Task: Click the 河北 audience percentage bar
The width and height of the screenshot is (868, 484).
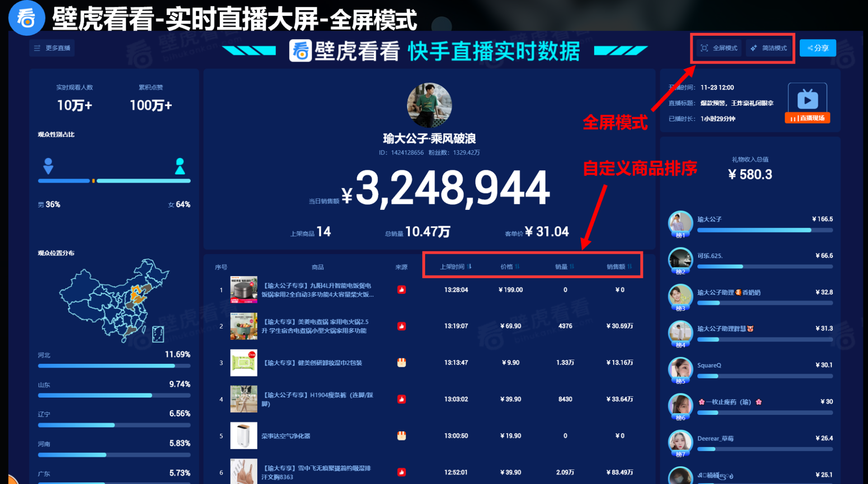Action: tap(114, 365)
